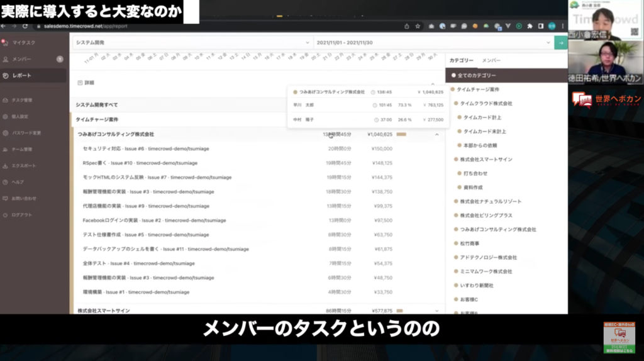Collapse the つみあげコンサルティング株式会社 report row
This screenshot has height=361, width=644.
click(436, 135)
